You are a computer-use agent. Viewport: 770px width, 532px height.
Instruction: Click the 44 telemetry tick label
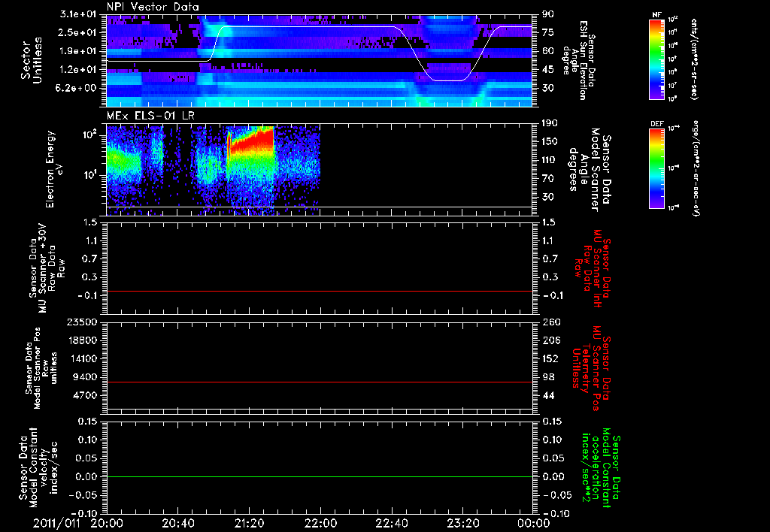pyautogui.click(x=548, y=395)
